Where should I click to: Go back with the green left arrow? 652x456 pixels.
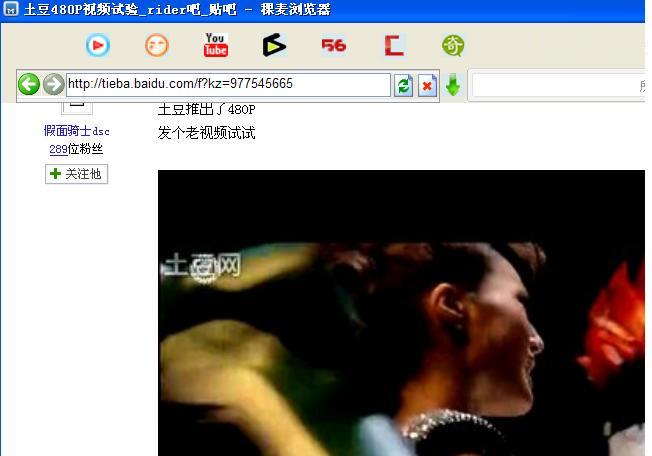click(29, 85)
